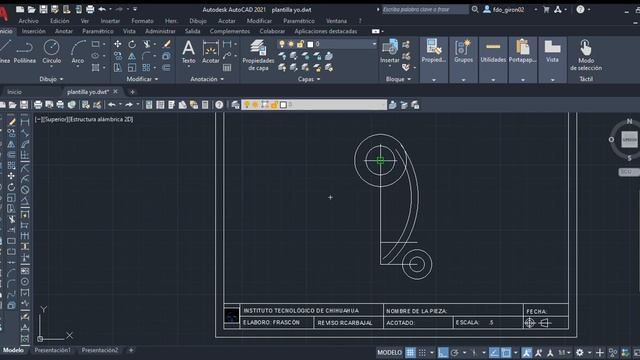Screen dimensions: 640x360
Task: Toggle grid display in status bar
Action: [410, 353]
